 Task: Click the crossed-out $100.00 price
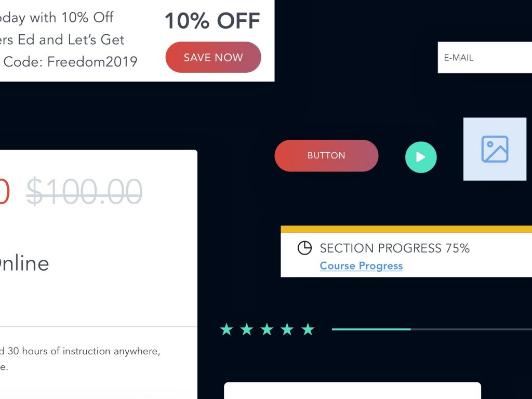tap(84, 191)
